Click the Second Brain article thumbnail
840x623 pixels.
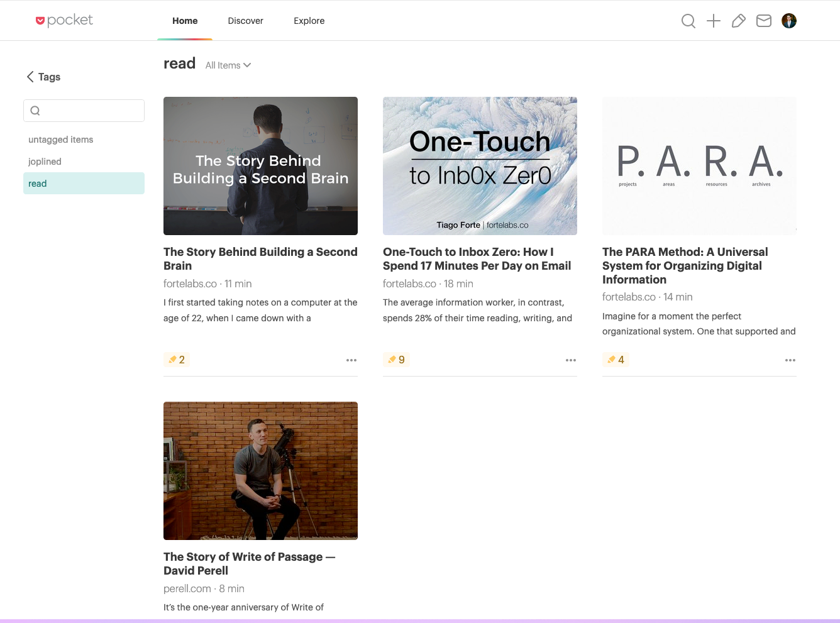tap(260, 166)
